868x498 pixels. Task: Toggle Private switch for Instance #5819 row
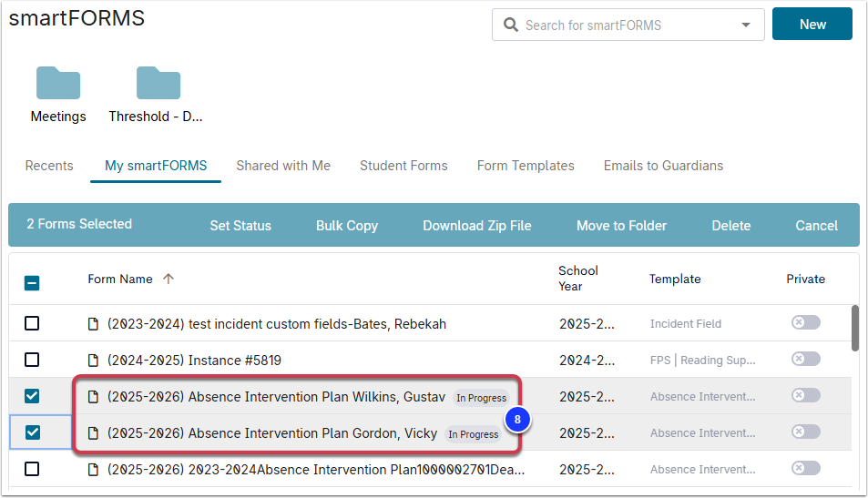[805, 359]
